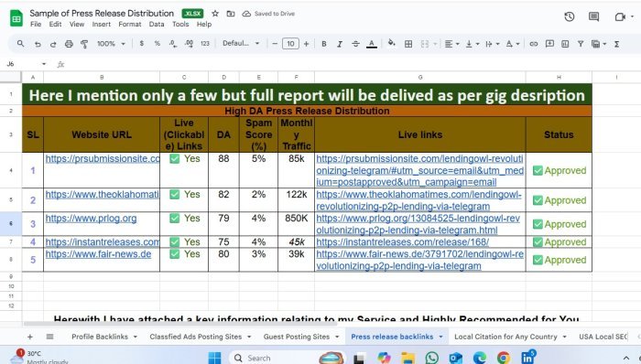Decrease decimal places

coord(173,43)
